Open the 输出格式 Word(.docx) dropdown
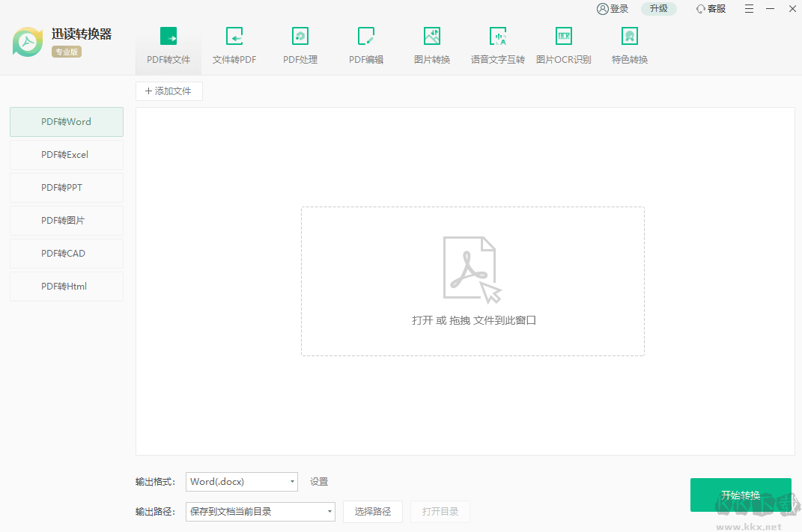The height and width of the screenshot is (532, 802). tap(241, 482)
